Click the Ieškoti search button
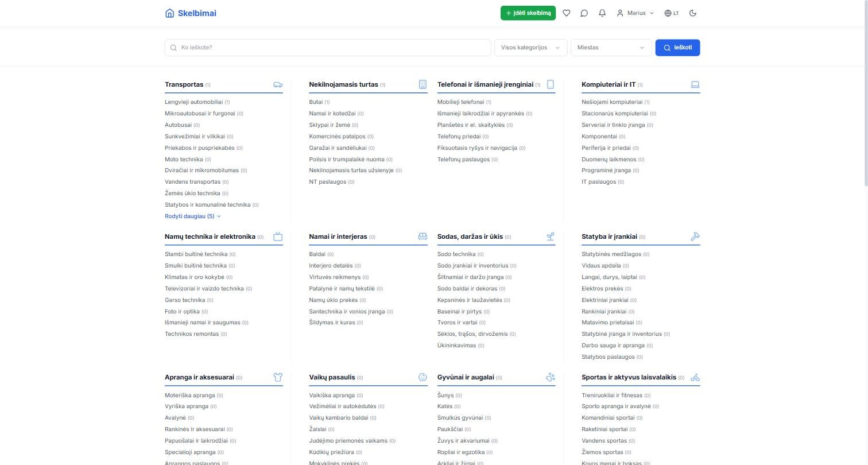The height and width of the screenshot is (465, 868). tap(677, 48)
